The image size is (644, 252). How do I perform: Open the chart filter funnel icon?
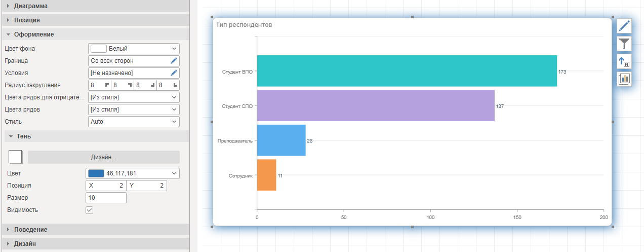click(x=624, y=44)
